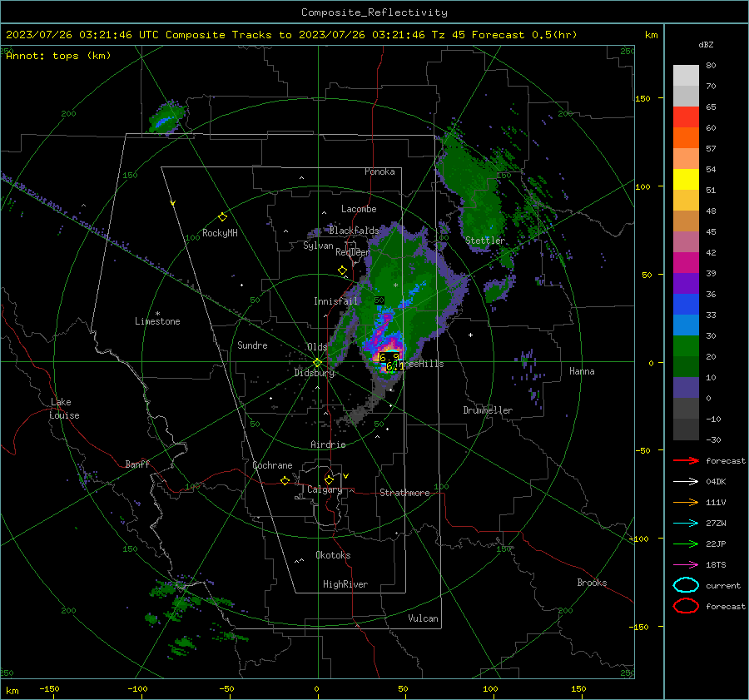The height and width of the screenshot is (700, 749).
Task: Click the 'Annot: tops (km)' label
Action: (x=58, y=56)
